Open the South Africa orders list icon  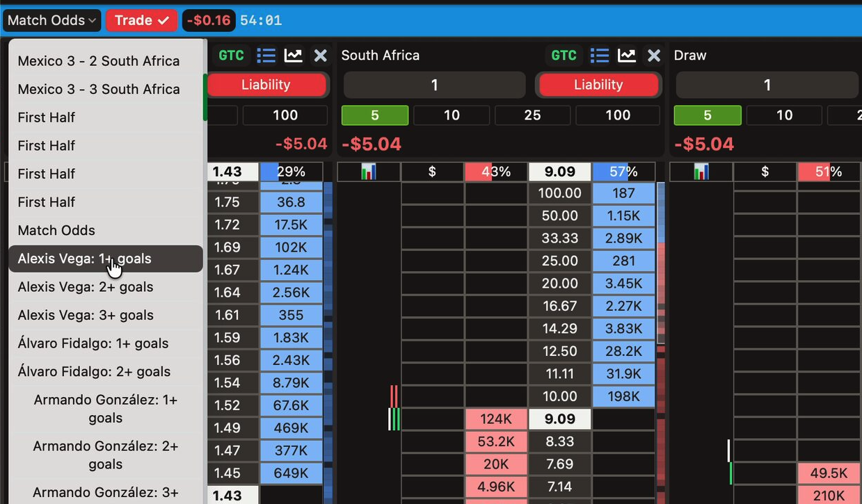600,56
